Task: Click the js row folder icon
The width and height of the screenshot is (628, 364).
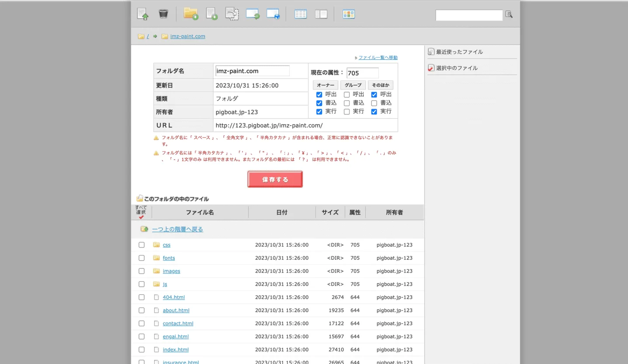Action: coord(156,284)
